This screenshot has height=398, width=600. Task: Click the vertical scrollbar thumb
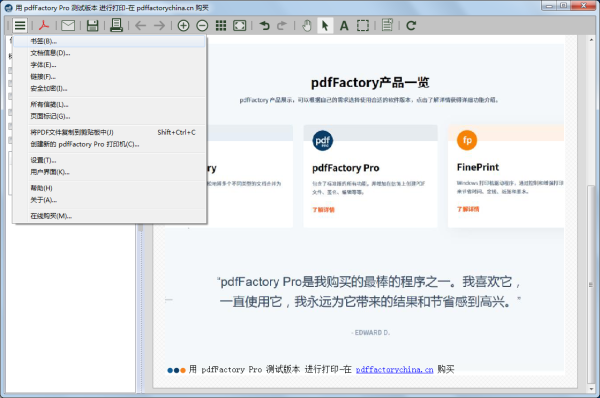[591, 284]
